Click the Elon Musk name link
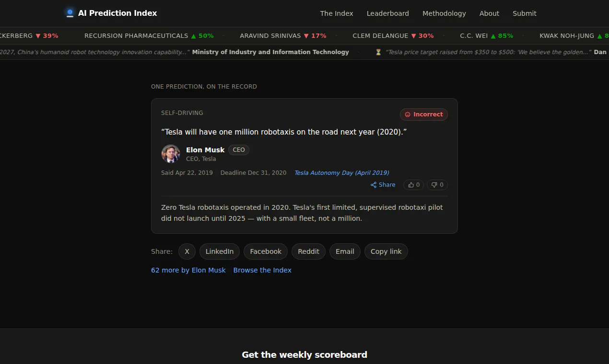Image resolution: width=609 pixels, height=364 pixels. coord(205,150)
